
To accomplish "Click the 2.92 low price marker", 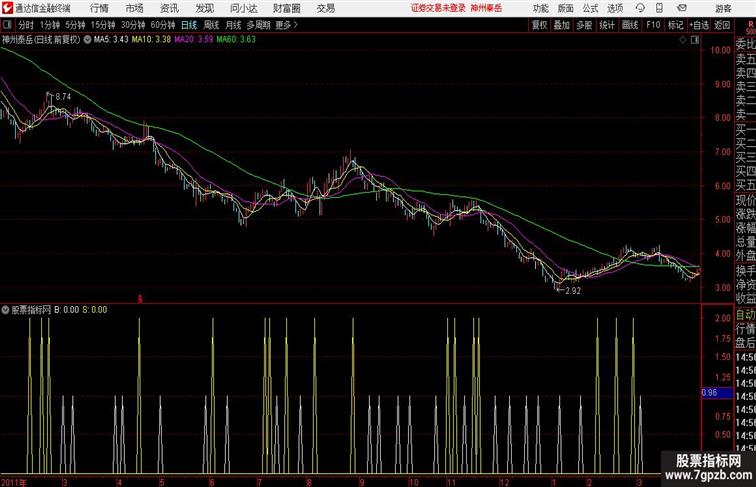I will 573,291.
